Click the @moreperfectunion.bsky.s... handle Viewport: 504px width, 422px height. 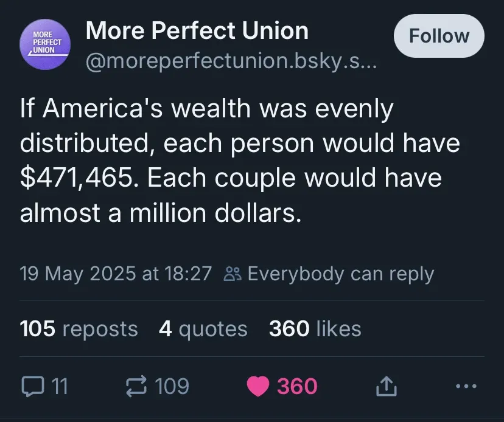click(231, 61)
